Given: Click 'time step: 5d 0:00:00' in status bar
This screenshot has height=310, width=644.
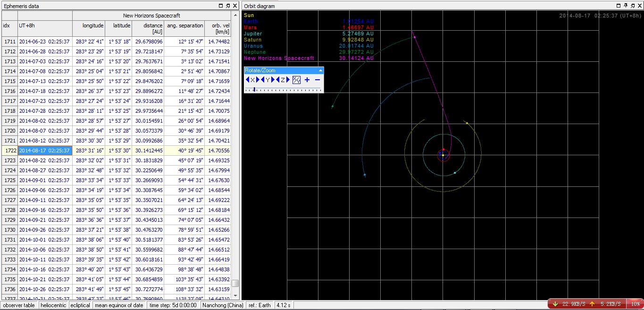Looking at the screenshot, I should (x=173, y=305).
